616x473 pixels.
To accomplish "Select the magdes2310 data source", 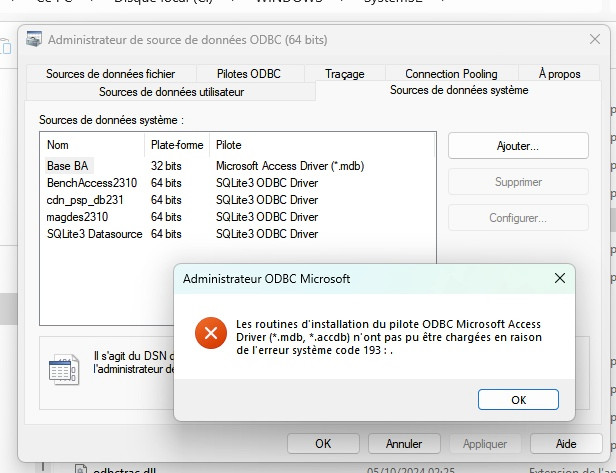I will [237, 217].
